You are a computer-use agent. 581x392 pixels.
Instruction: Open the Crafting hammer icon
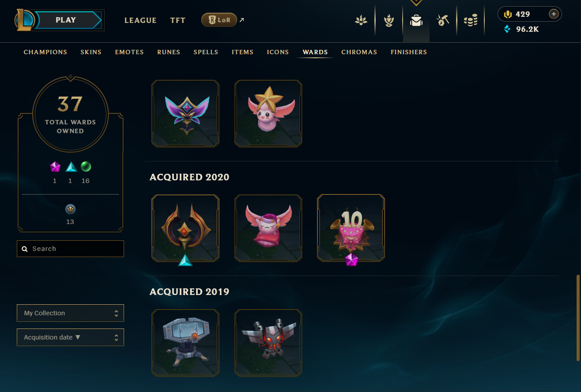(443, 20)
